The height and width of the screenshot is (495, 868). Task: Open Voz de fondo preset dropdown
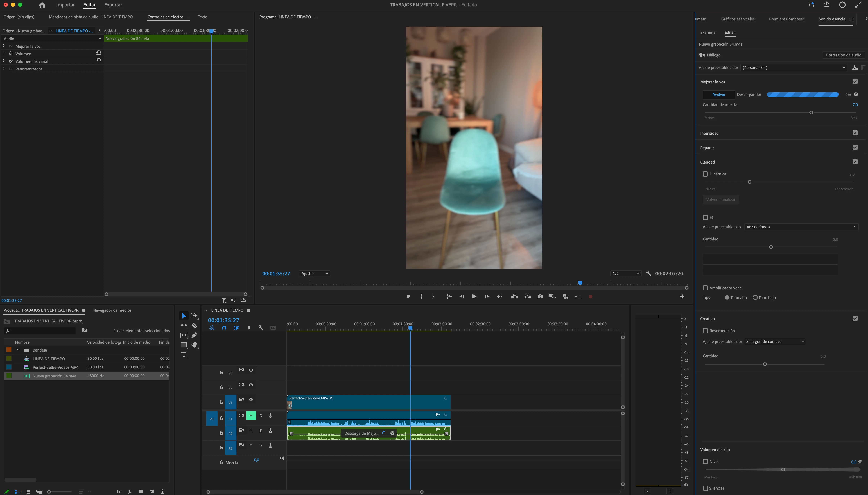coord(801,227)
